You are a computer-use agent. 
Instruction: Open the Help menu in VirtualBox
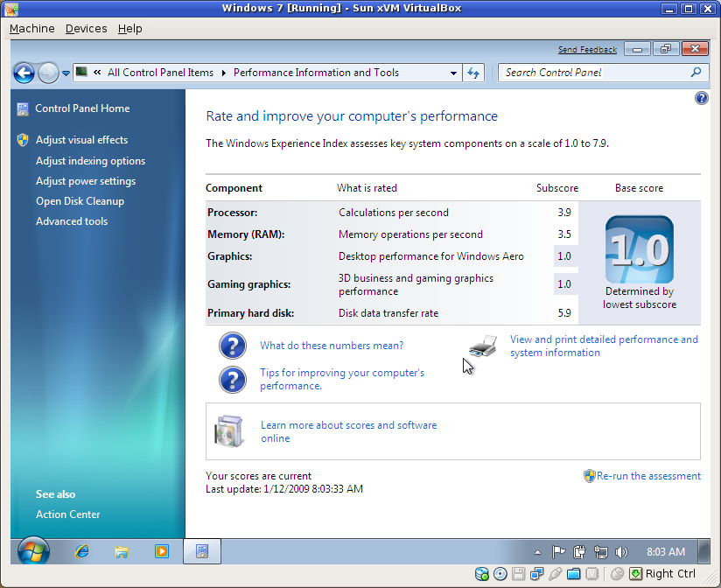pyautogui.click(x=129, y=28)
